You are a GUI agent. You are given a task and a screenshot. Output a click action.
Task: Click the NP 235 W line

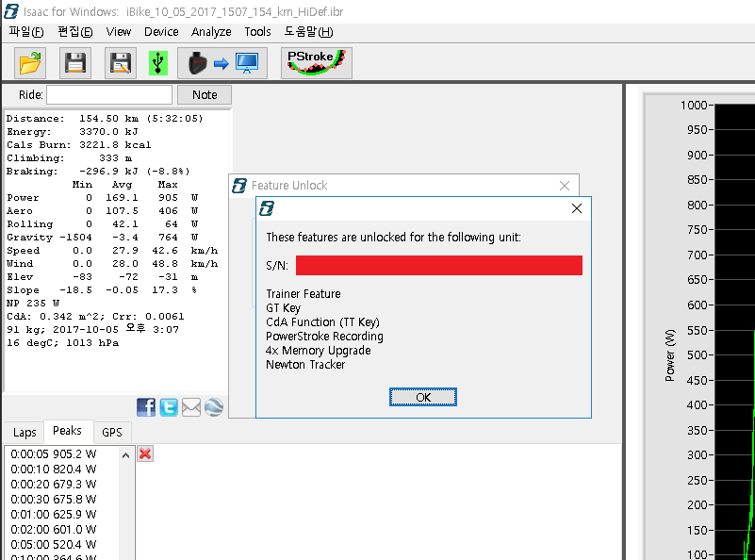click(33, 304)
